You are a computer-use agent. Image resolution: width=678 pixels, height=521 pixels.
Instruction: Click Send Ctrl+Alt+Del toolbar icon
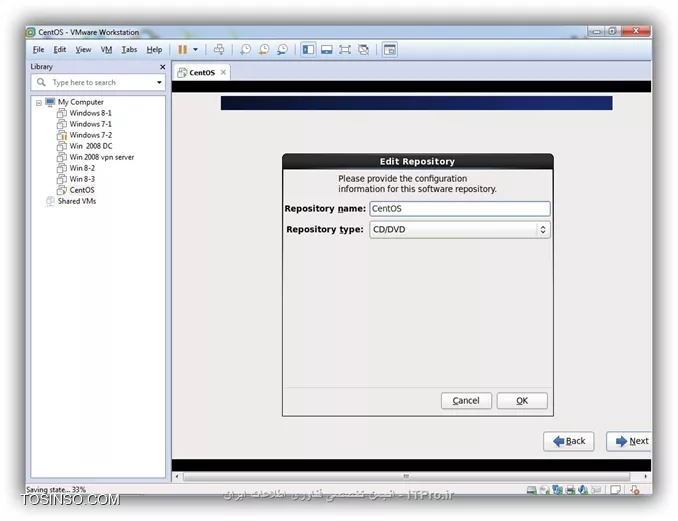(x=219, y=50)
